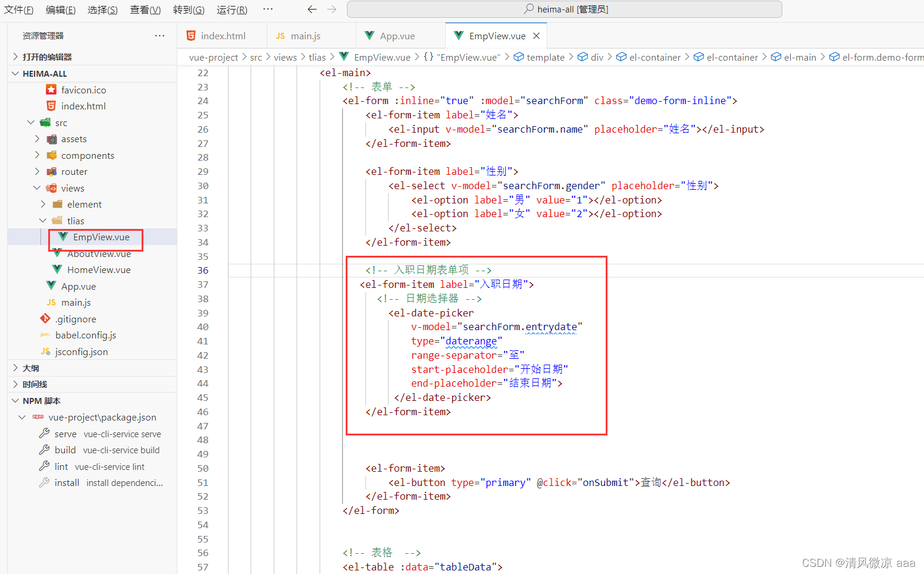The width and height of the screenshot is (924, 574).
Task: Go forward with the right arrow
Action: (x=332, y=10)
